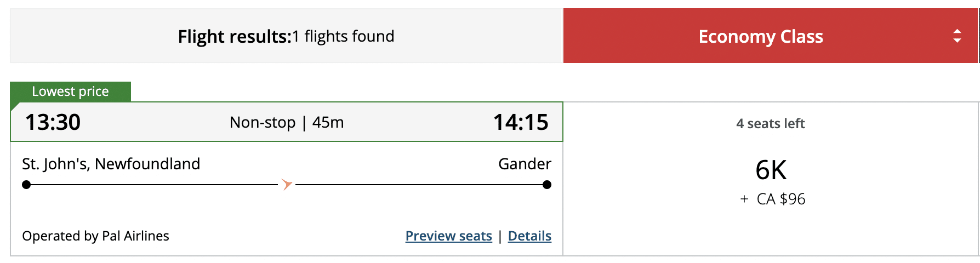This screenshot has height=263, width=980.
Task: Click the Lowest price badge
Action: [70, 92]
